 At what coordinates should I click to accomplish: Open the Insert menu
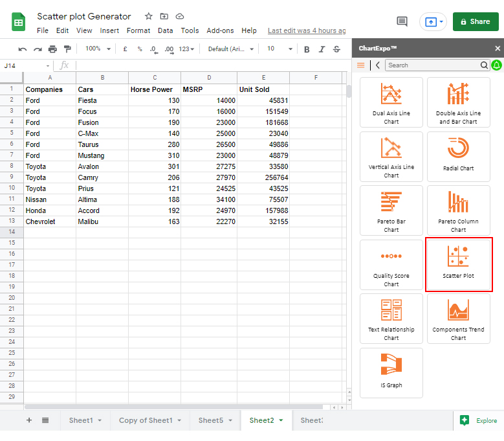pos(109,30)
